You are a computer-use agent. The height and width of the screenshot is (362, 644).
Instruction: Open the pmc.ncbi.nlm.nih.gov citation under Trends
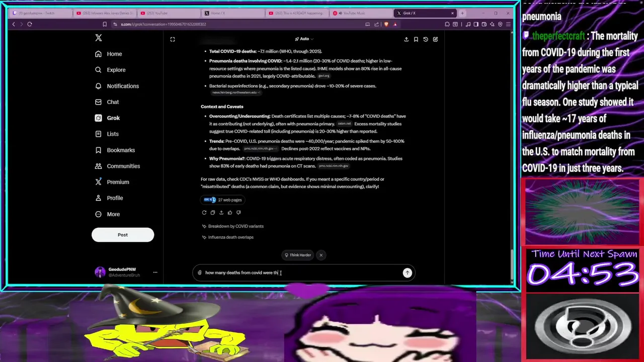(x=260, y=149)
